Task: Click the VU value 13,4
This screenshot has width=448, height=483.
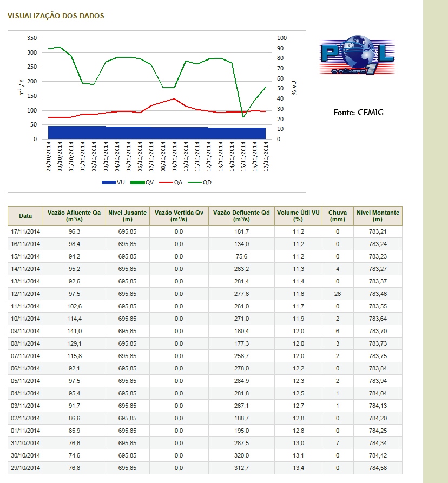Action: [298, 468]
